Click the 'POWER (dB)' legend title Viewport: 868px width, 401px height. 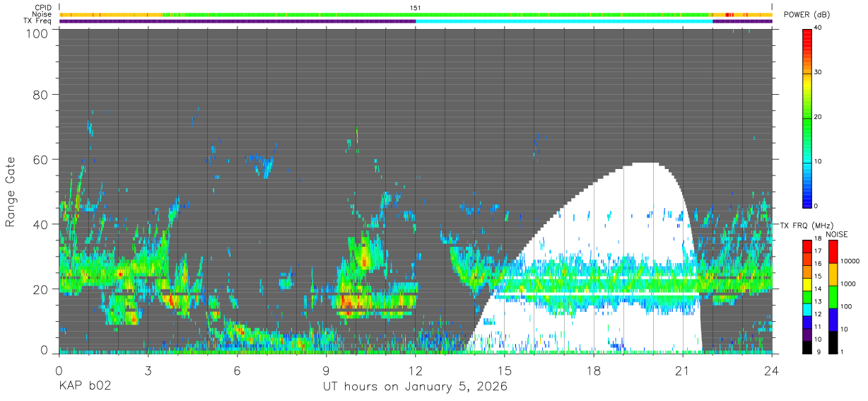[x=807, y=15]
